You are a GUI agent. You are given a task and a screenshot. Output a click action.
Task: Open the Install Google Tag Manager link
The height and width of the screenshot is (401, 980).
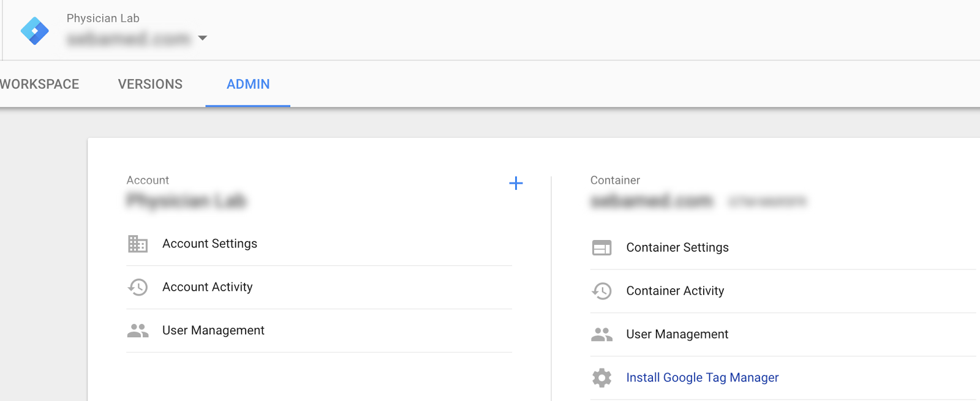click(702, 378)
